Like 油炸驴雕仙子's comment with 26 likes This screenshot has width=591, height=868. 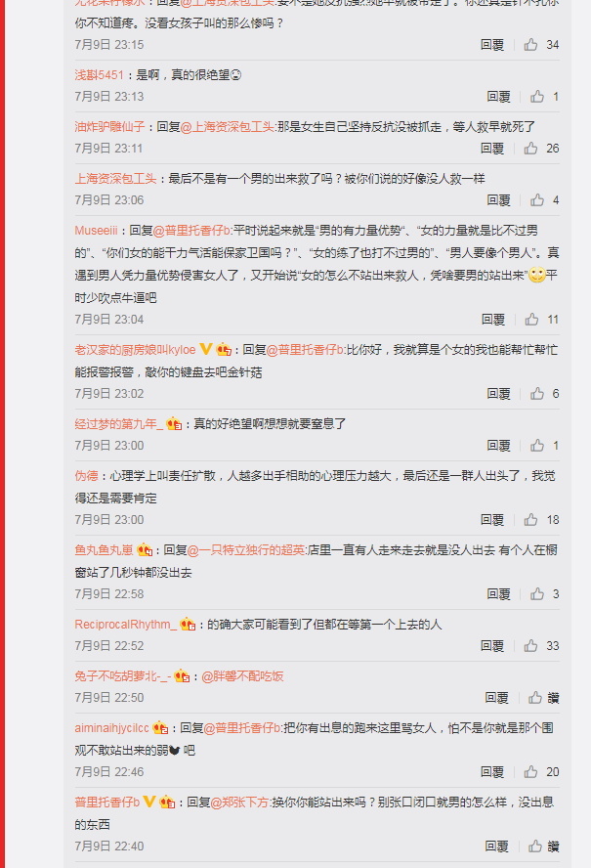[530, 149]
